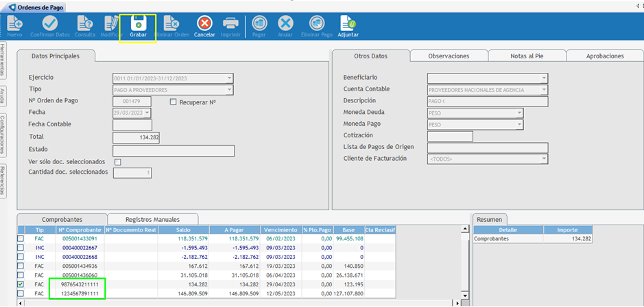Open the Tipo dropdown
The height and width of the screenshot is (307, 644).
(229, 90)
